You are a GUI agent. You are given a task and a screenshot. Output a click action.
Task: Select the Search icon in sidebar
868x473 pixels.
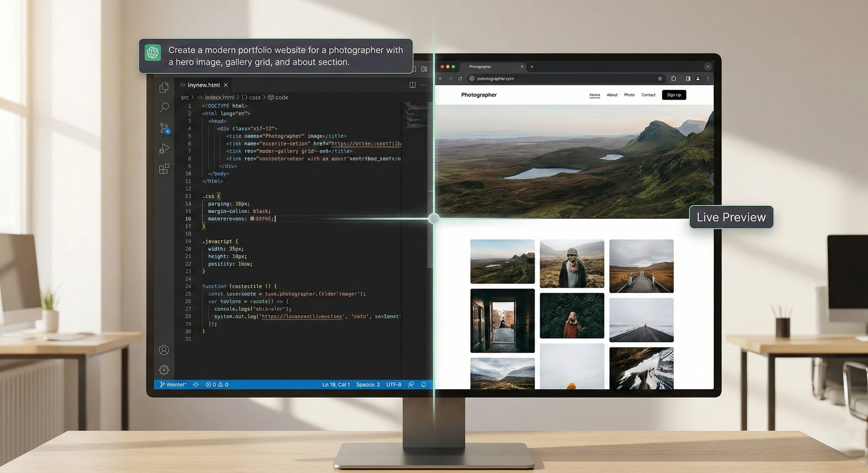164,107
